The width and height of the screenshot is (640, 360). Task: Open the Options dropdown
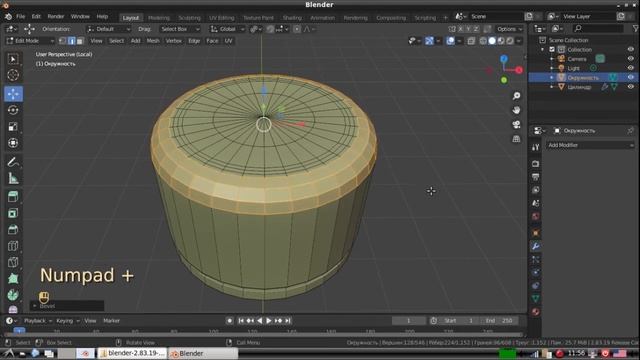point(509,29)
